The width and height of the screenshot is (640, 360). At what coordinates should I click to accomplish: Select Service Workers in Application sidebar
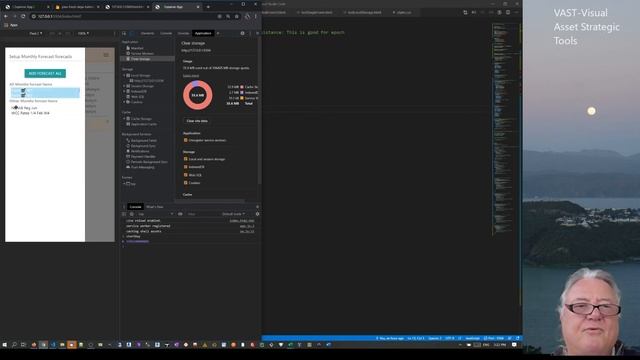point(140,53)
